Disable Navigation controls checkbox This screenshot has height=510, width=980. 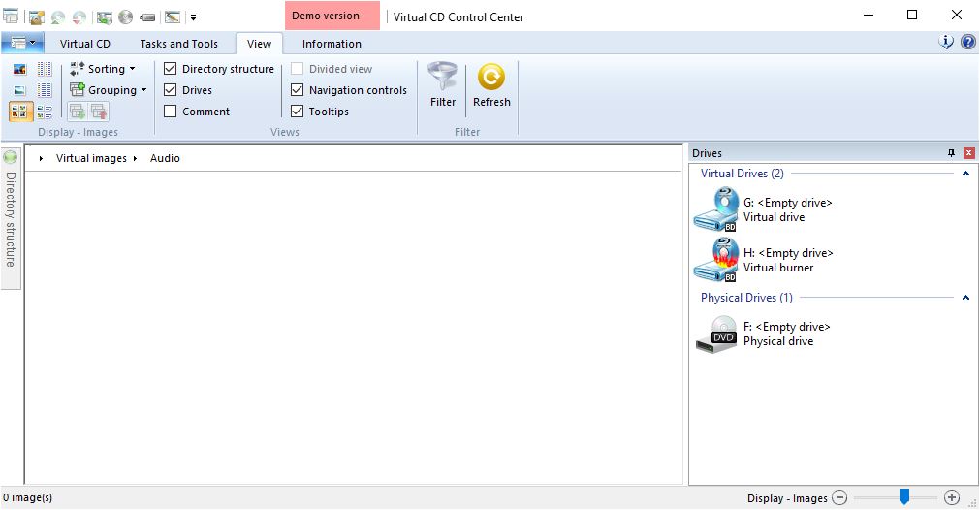(297, 90)
